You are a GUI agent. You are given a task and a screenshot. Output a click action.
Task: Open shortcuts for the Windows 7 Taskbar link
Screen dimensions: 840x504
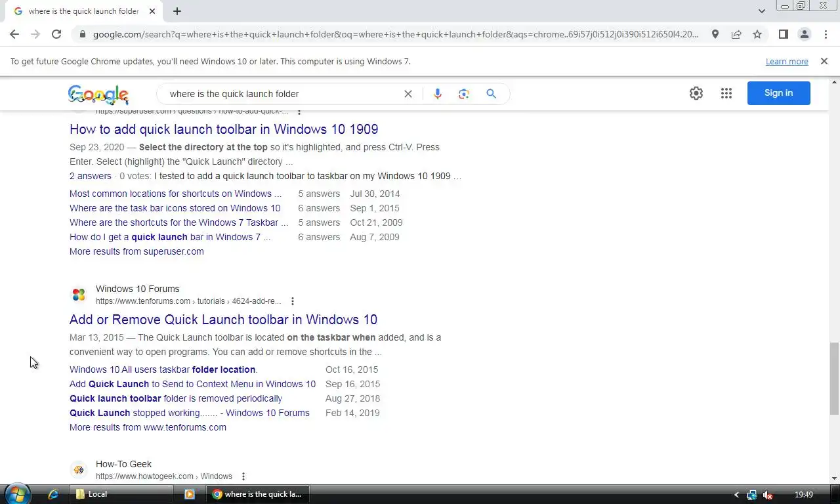tap(178, 222)
